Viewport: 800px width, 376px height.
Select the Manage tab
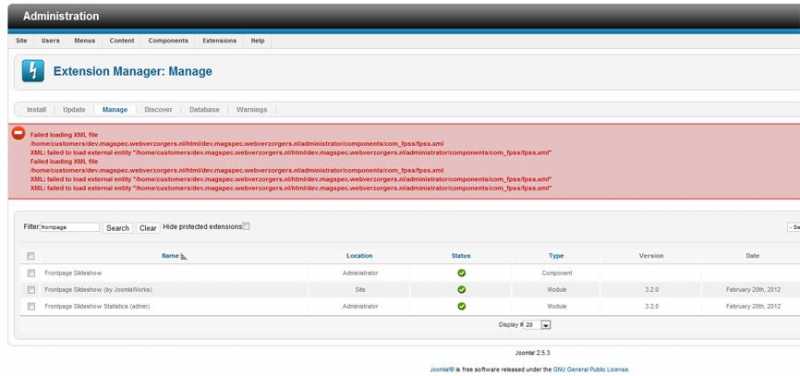[115, 110]
